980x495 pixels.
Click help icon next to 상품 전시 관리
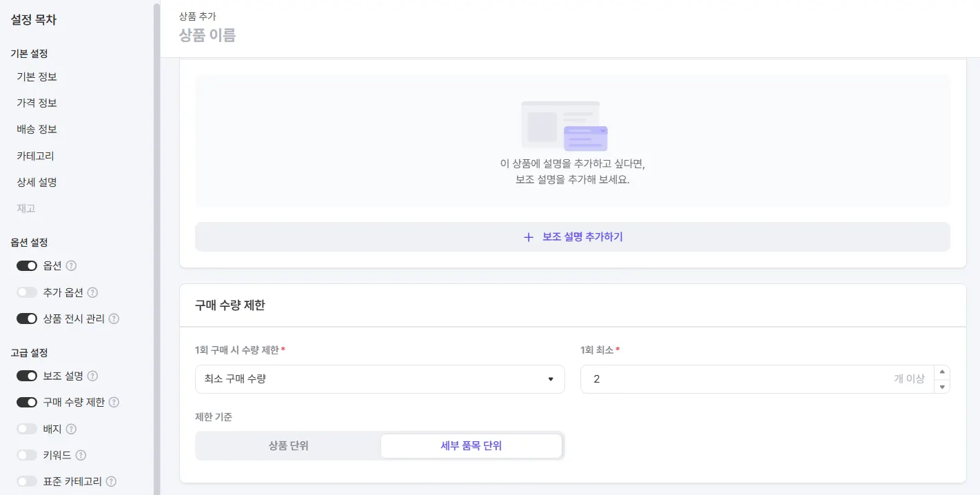tap(114, 319)
